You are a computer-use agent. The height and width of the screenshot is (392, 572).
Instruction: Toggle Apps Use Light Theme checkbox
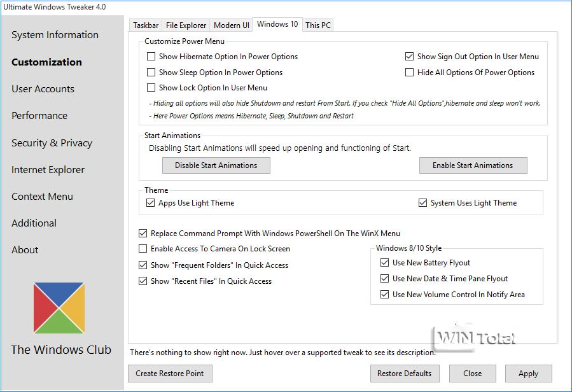[151, 203]
